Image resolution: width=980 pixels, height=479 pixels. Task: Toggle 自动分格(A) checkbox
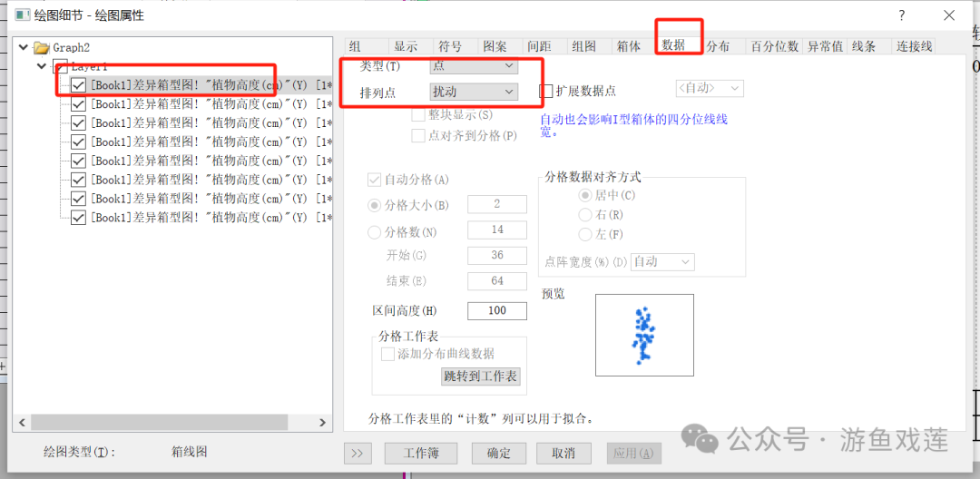pos(375,181)
